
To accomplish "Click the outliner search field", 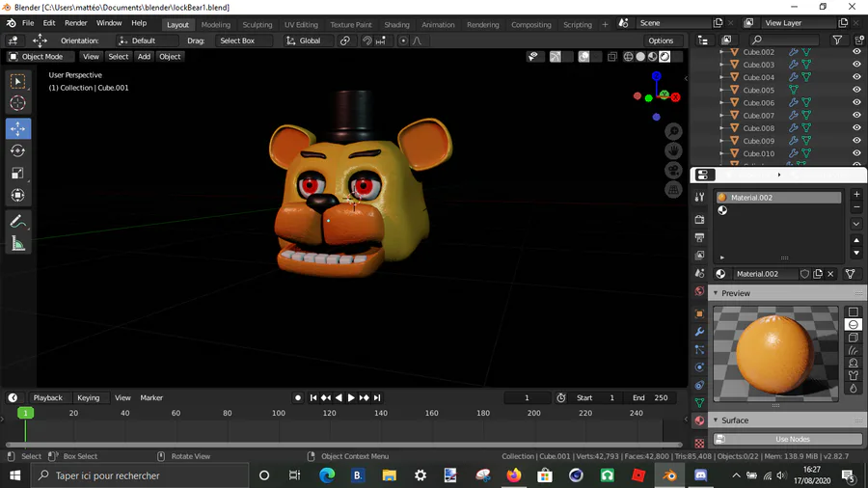I will pyautogui.click(x=784, y=40).
